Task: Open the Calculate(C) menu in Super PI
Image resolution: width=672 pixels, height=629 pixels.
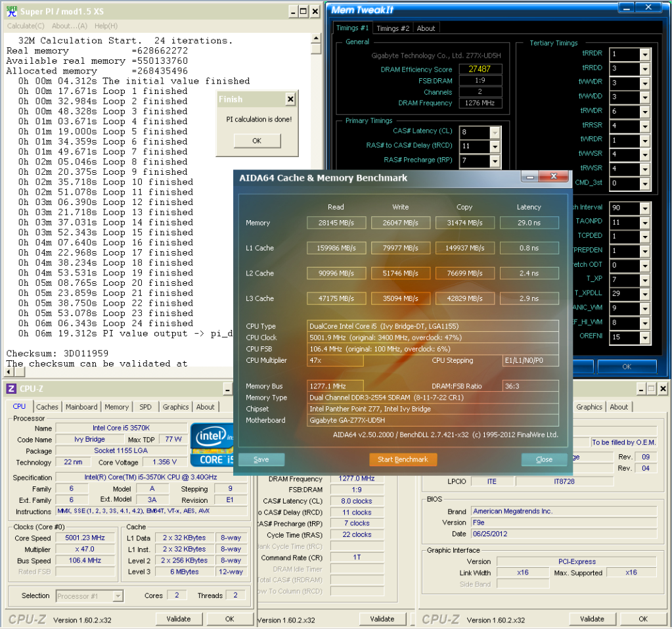Action: [x=26, y=26]
